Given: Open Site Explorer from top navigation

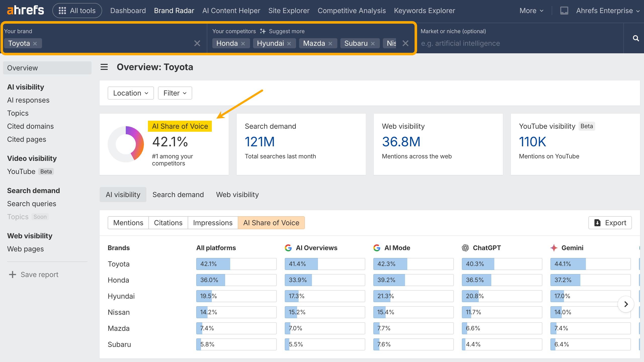Looking at the screenshot, I should click(x=289, y=11).
